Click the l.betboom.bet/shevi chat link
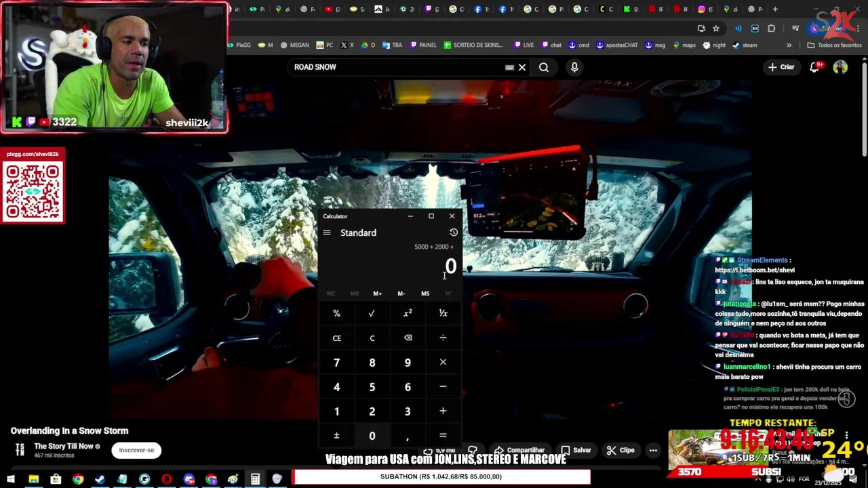Screen dimensions: 868x488 pos(755,270)
